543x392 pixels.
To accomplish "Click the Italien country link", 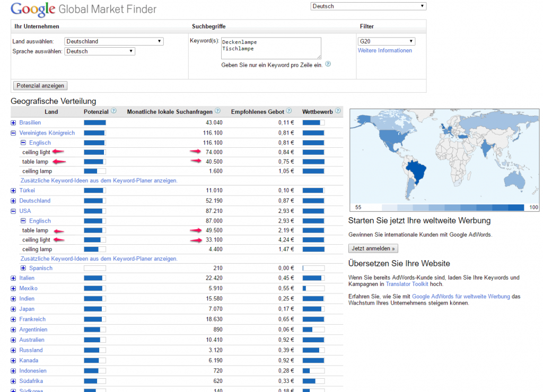I will (x=27, y=278).
